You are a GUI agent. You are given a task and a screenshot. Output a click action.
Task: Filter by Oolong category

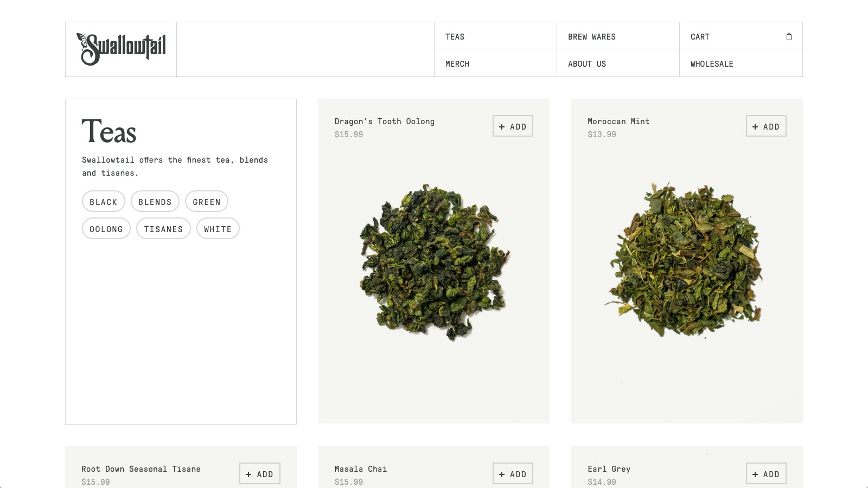tap(106, 229)
